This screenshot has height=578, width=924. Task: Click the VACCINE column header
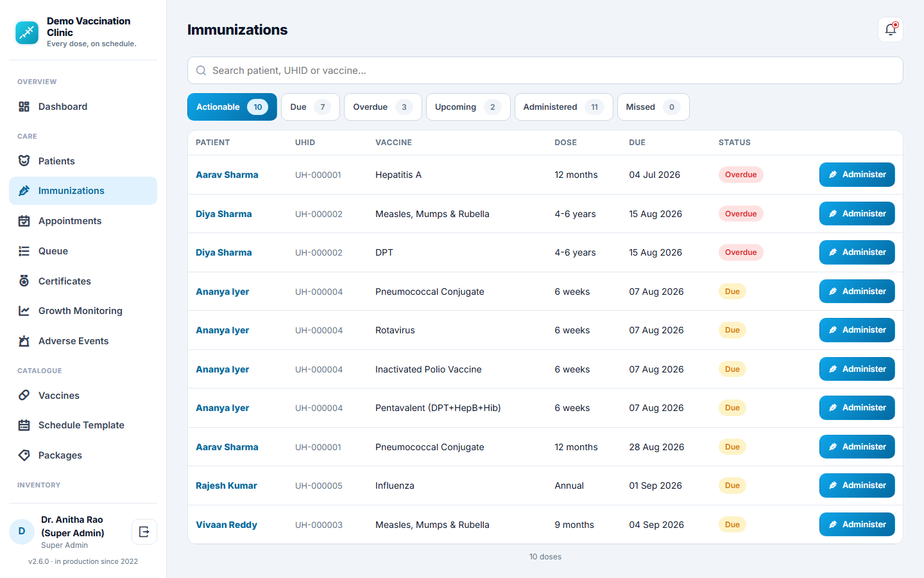point(394,143)
